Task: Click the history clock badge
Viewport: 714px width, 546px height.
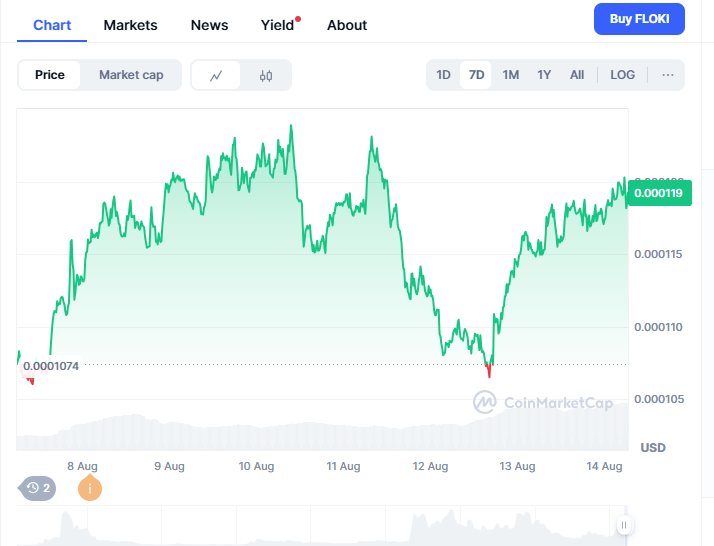Action: 38,488
